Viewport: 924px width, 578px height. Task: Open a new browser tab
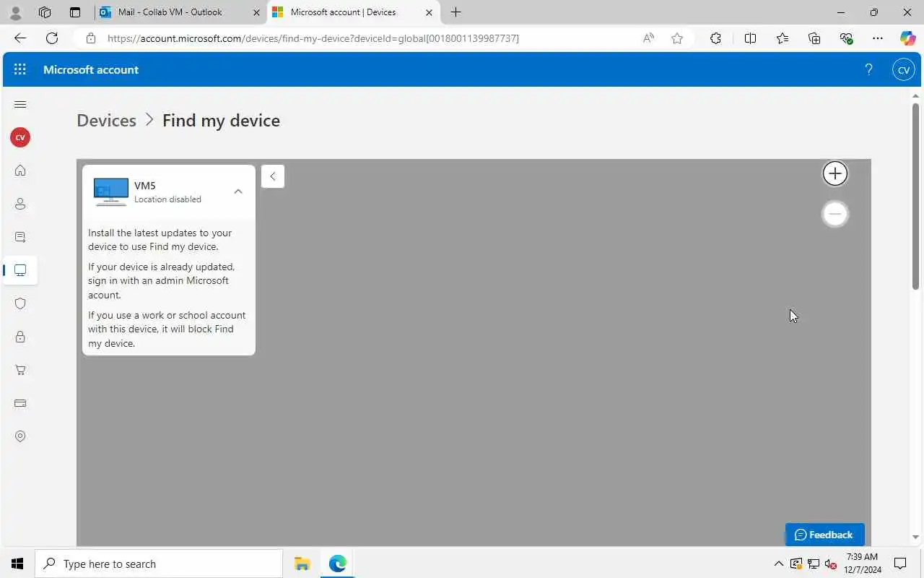(456, 12)
